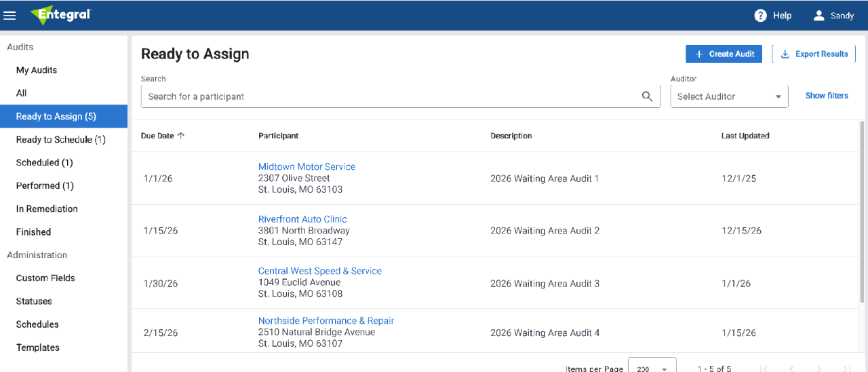
Task: Click the search magnifier icon
Action: pyautogui.click(x=647, y=96)
